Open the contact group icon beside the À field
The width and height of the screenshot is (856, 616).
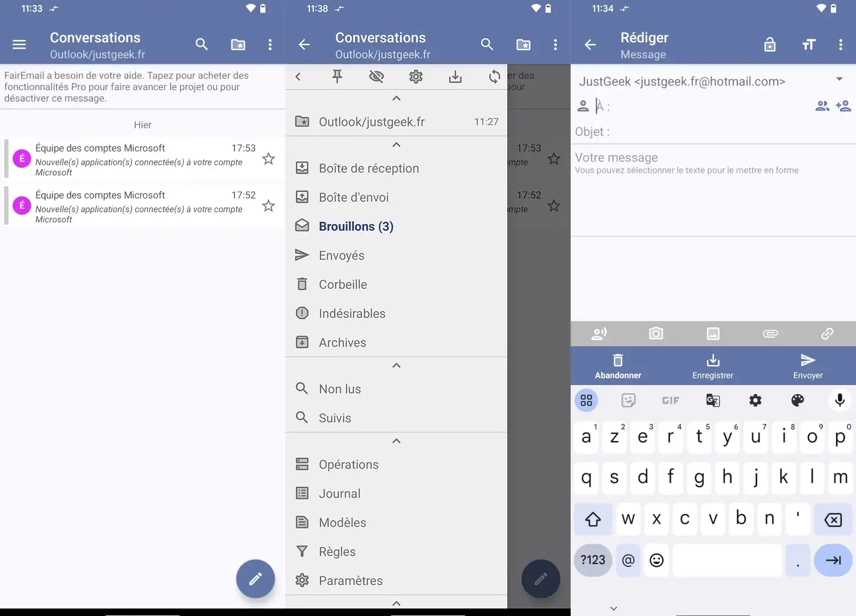pos(822,106)
